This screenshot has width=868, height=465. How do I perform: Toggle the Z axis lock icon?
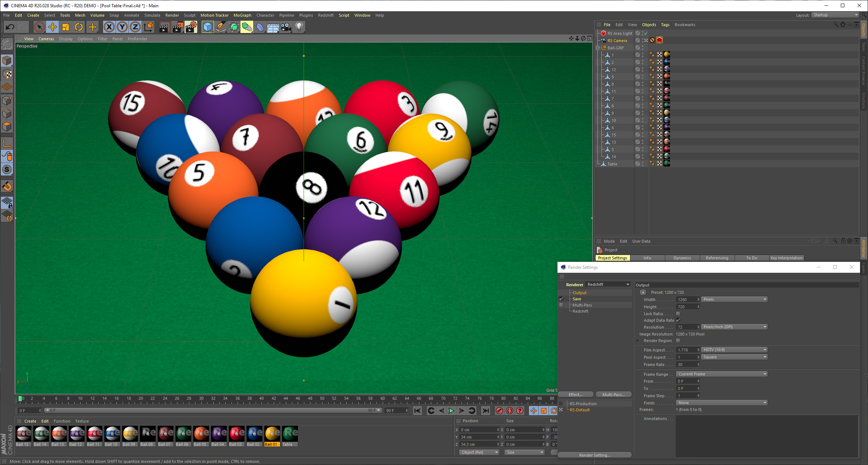coord(135,27)
